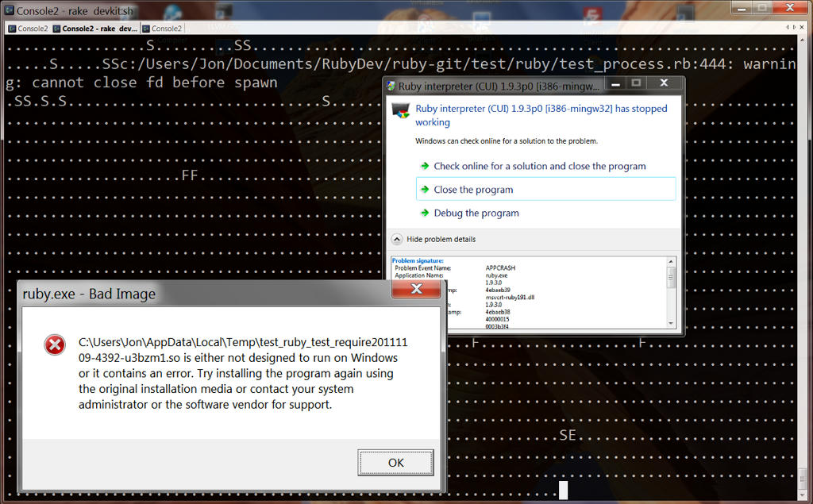Close the Ruby interpreter crash dialog
813x504 pixels.
point(664,83)
